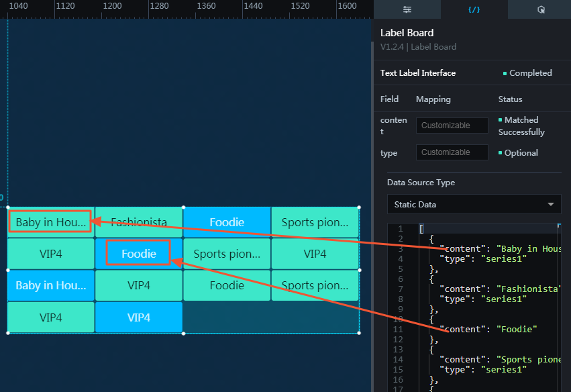This screenshot has width=571, height=392.
Task: Click the Mapping column header
Action: coord(433,99)
